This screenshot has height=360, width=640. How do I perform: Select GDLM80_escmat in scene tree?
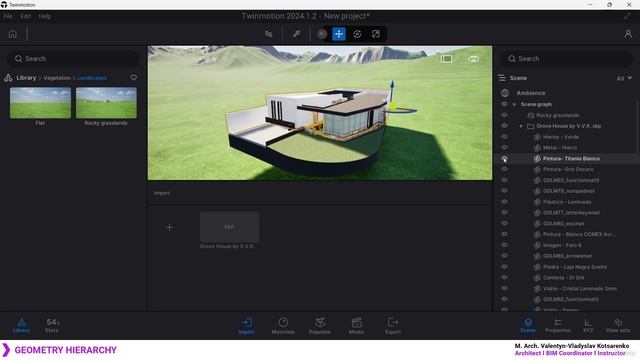tap(563, 223)
